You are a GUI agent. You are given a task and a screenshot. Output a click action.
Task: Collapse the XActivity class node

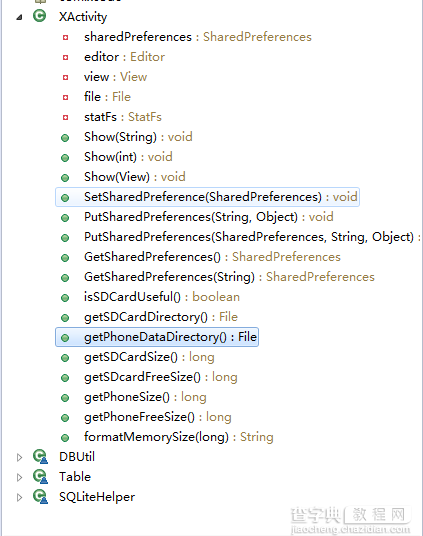19,17
